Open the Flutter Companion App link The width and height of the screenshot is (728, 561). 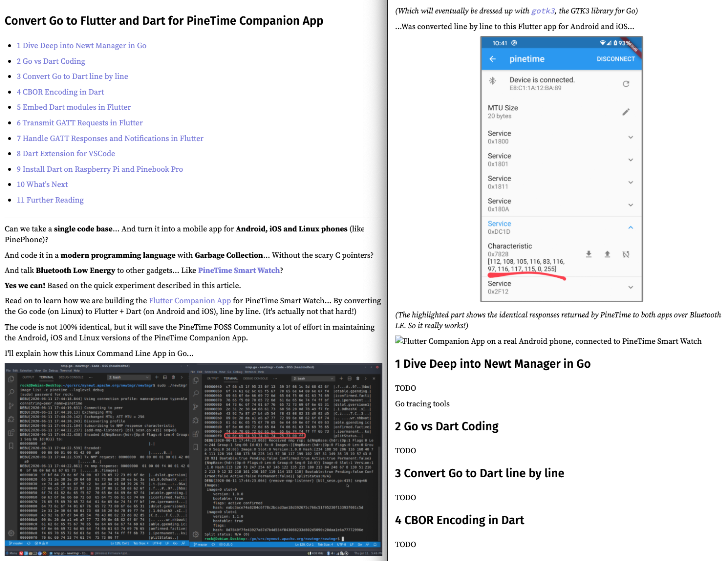click(190, 301)
